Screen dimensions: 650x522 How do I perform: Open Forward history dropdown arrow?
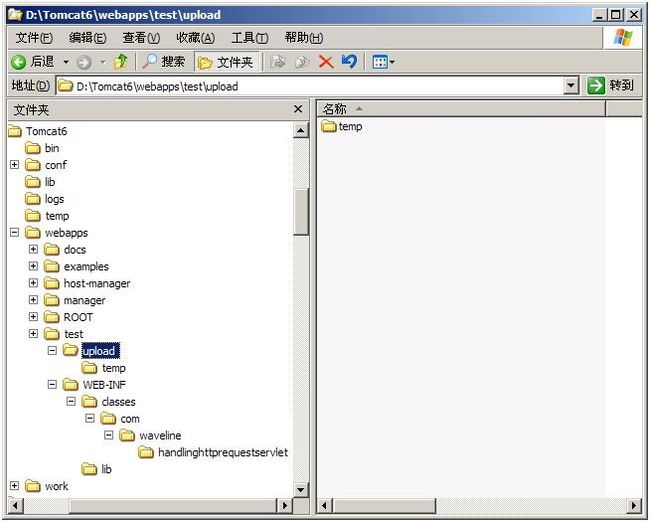tap(102, 62)
